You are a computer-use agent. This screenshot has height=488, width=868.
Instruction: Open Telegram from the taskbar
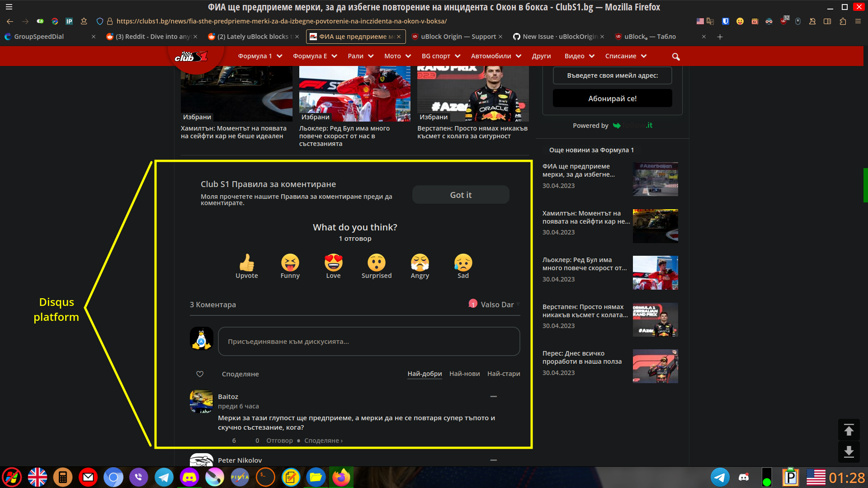[x=164, y=477]
